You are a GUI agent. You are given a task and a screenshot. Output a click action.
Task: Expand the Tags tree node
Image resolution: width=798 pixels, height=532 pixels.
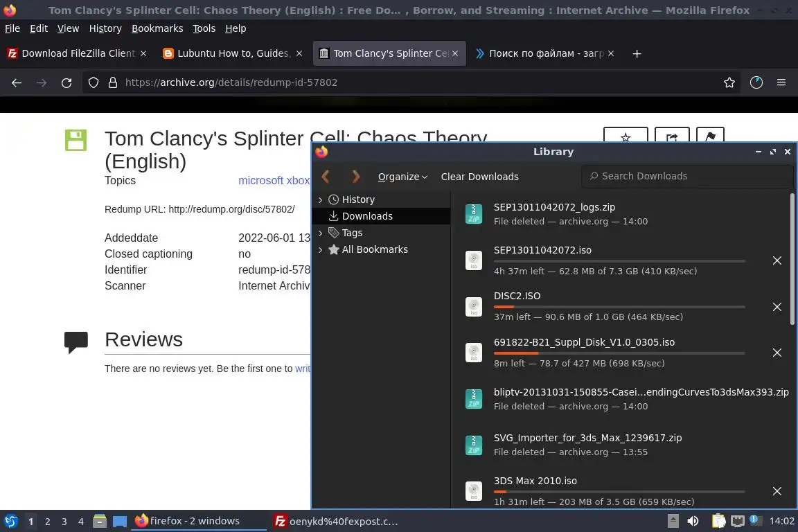pos(320,233)
